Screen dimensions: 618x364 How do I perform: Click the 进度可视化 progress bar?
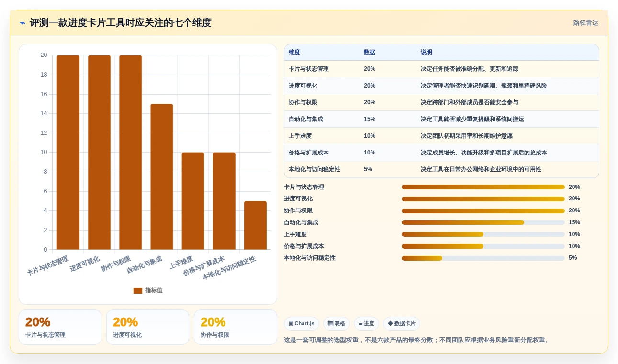(483, 199)
